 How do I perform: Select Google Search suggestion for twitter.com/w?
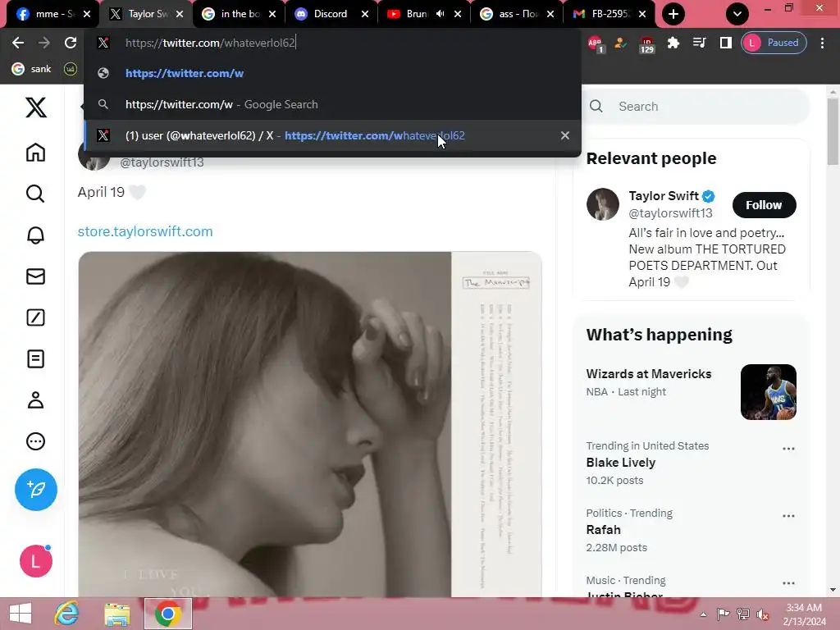(332, 104)
